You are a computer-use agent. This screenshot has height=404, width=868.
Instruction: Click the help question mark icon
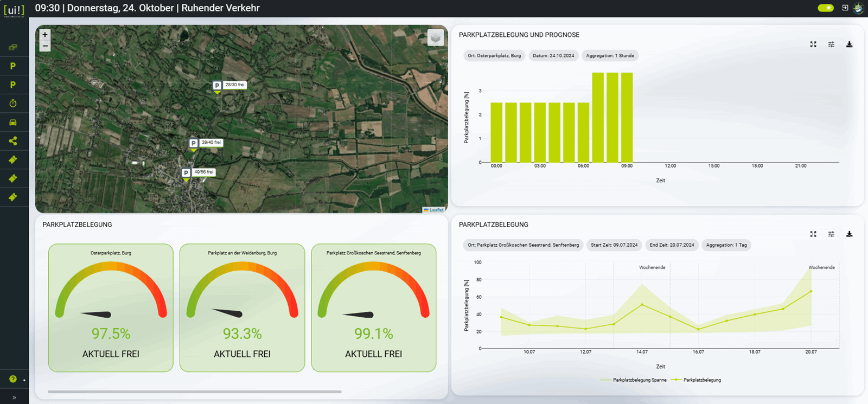point(13,379)
